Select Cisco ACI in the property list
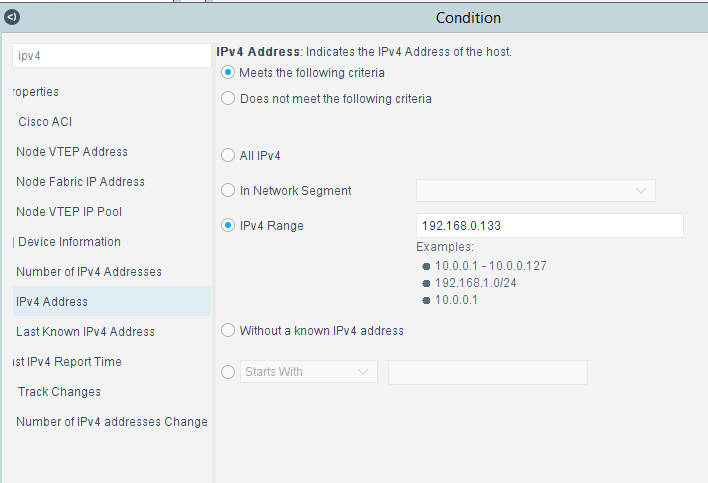708x483 pixels. point(45,122)
